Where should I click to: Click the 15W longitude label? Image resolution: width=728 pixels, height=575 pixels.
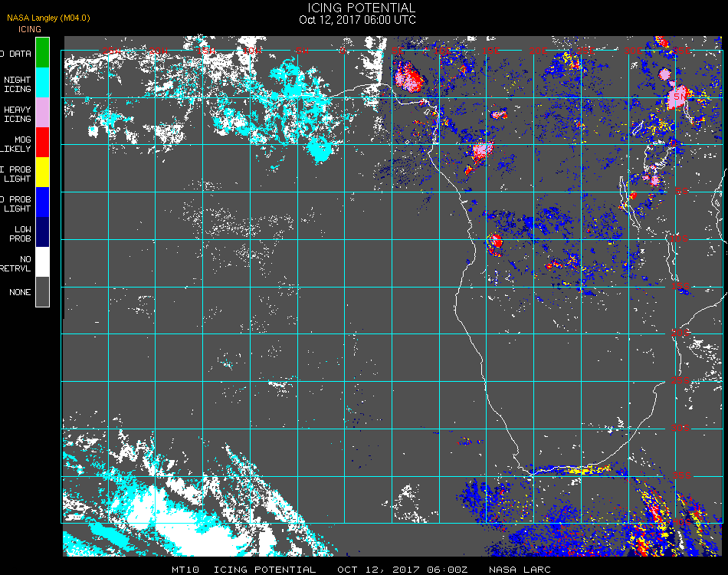[205, 51]
